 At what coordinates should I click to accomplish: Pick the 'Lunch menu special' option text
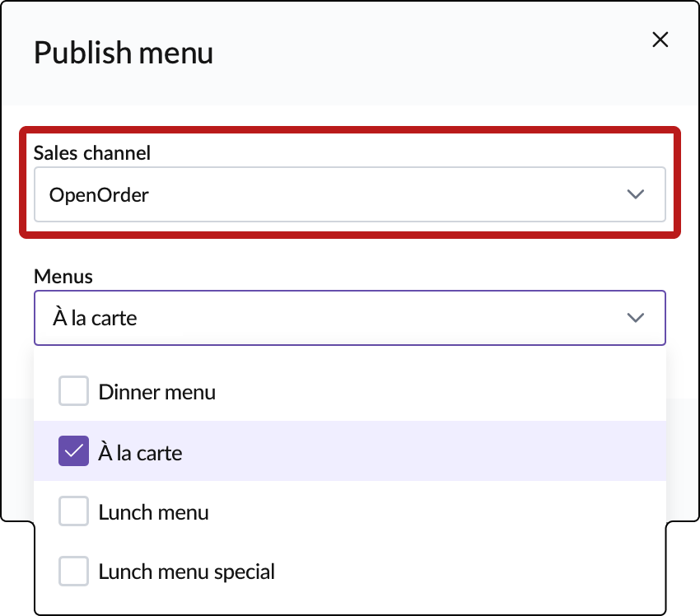pyautogui.click(x=186, y=571)
